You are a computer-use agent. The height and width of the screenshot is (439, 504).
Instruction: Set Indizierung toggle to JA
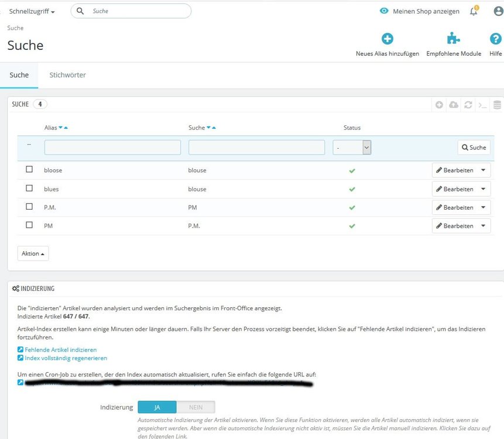(157, 407)
